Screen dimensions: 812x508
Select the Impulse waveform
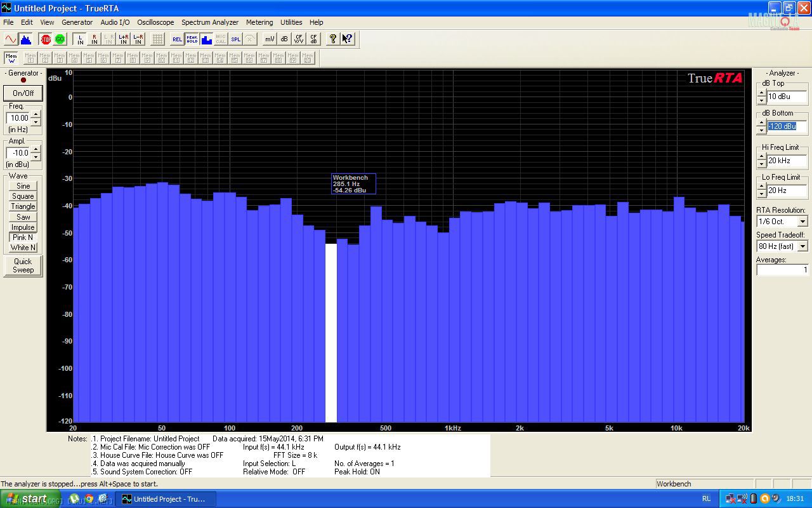point(23,227)
